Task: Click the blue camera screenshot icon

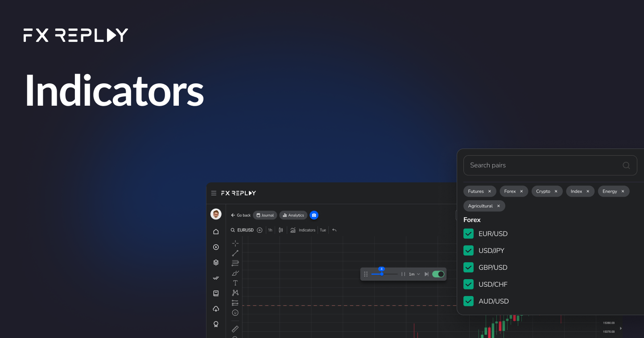Action: point(314,215)
